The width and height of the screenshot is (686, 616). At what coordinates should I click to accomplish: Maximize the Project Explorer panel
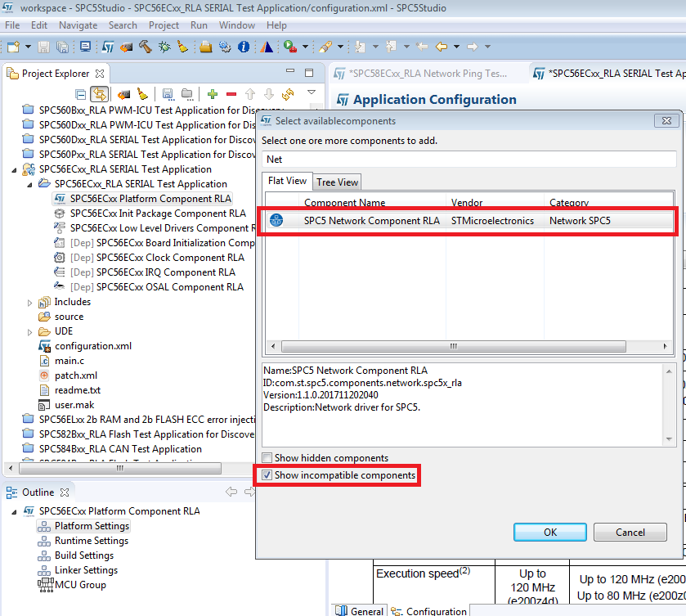[309, 73]
